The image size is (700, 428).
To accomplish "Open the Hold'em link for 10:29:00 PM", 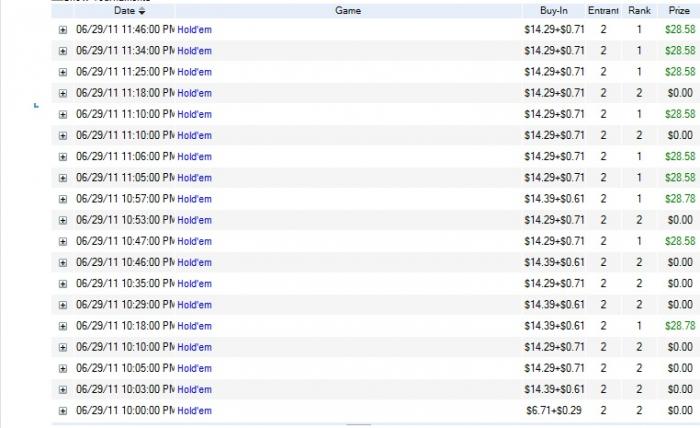I will tap(194, 305).
